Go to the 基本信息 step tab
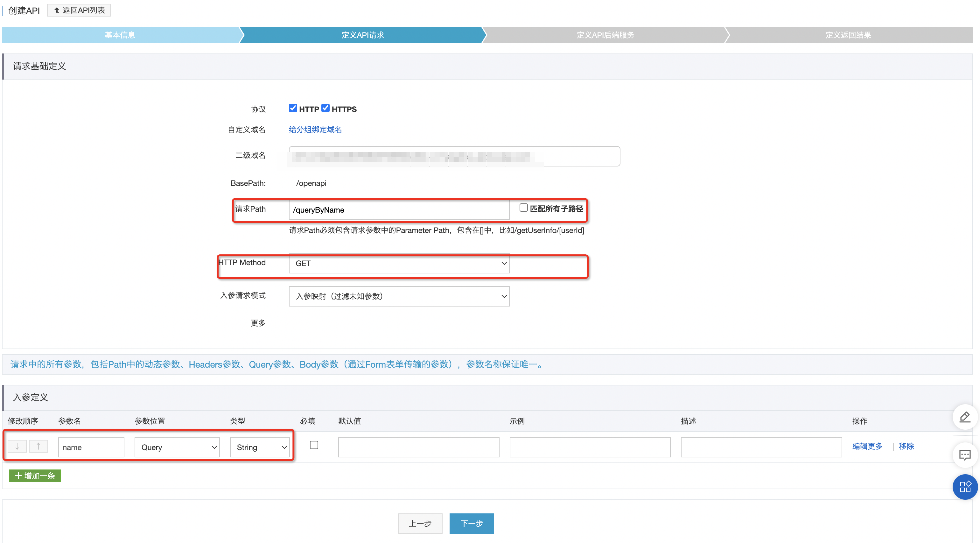This screenshot has height=543, width=980. 120,35
